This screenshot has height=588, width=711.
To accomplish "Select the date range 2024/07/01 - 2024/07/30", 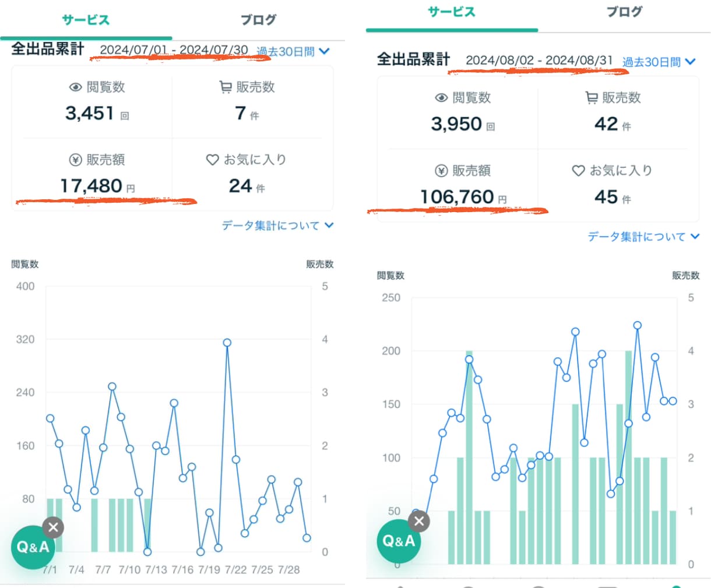I will (174, 50).
